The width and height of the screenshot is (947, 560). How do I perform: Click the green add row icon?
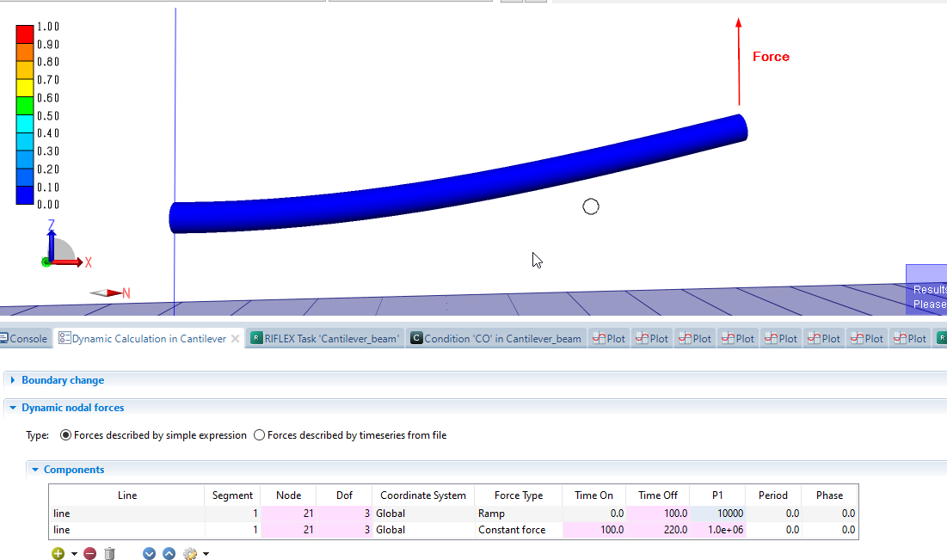tap(58, 554)
